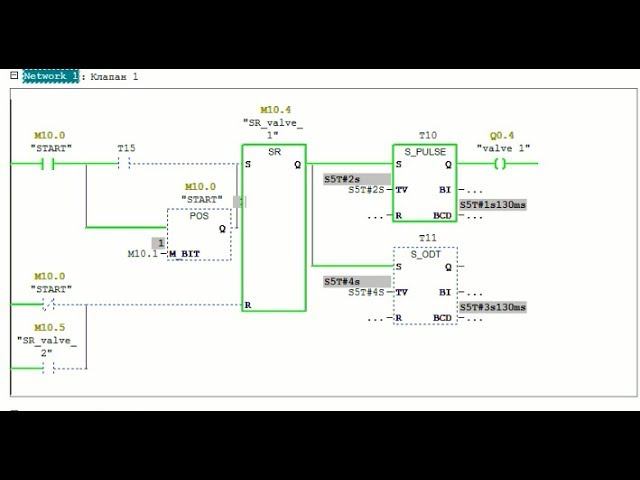This screenshot has height=480, width=640.
Task: Click the M10.1 operand at M_BIT
Action: click(142, 254)
